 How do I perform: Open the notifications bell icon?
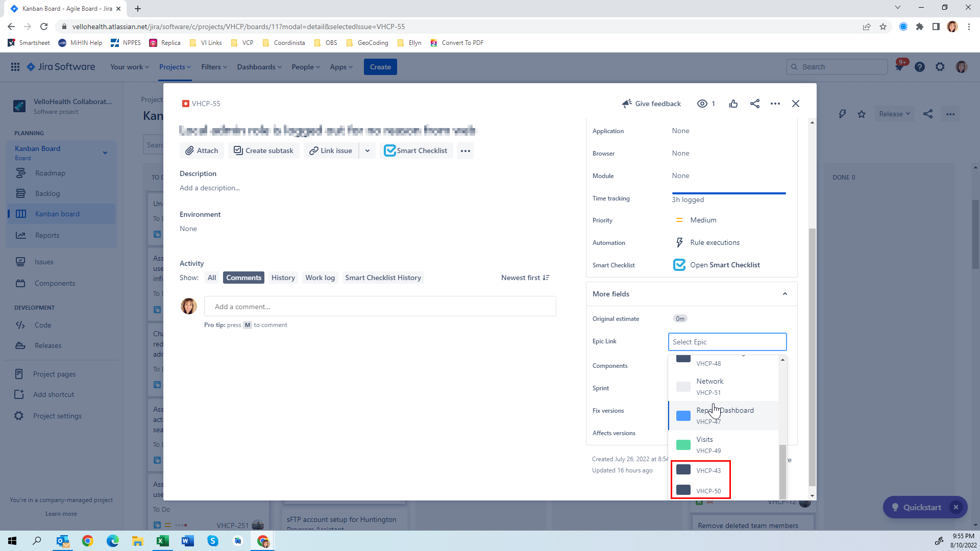point(899,67)
